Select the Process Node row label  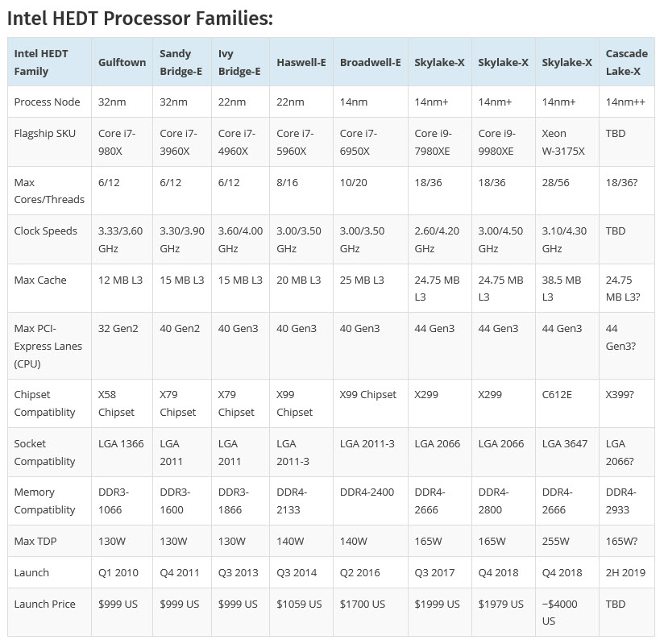[x=47, y=102]
